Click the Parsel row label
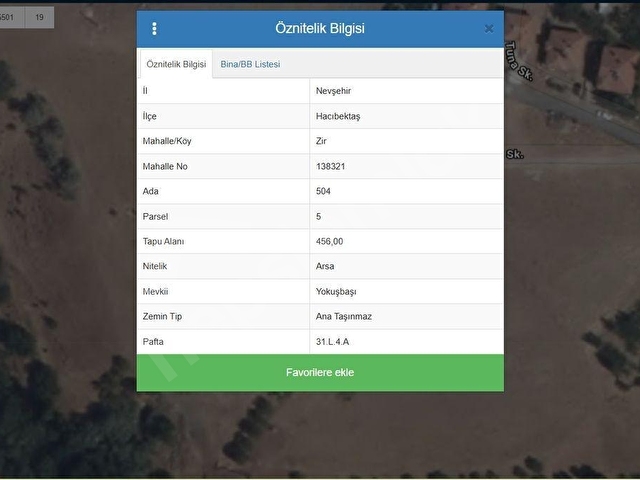640x480 pixels. tap(155, 216)
